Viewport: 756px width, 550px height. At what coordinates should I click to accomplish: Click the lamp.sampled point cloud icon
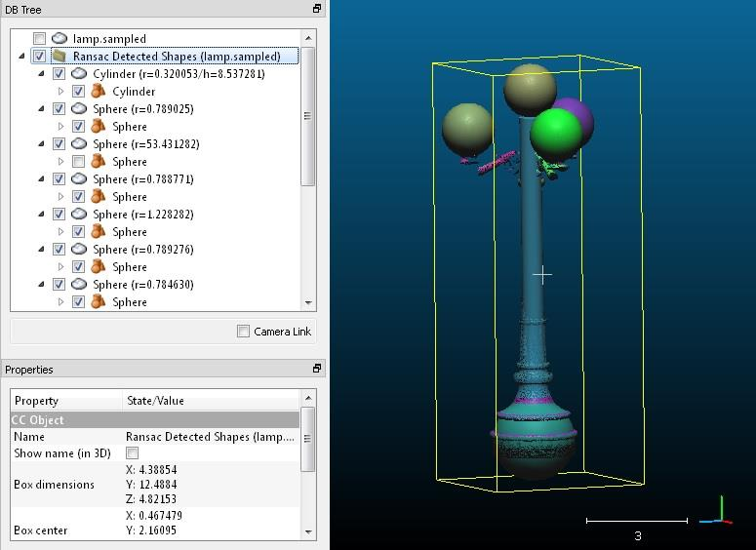[60, 39]
